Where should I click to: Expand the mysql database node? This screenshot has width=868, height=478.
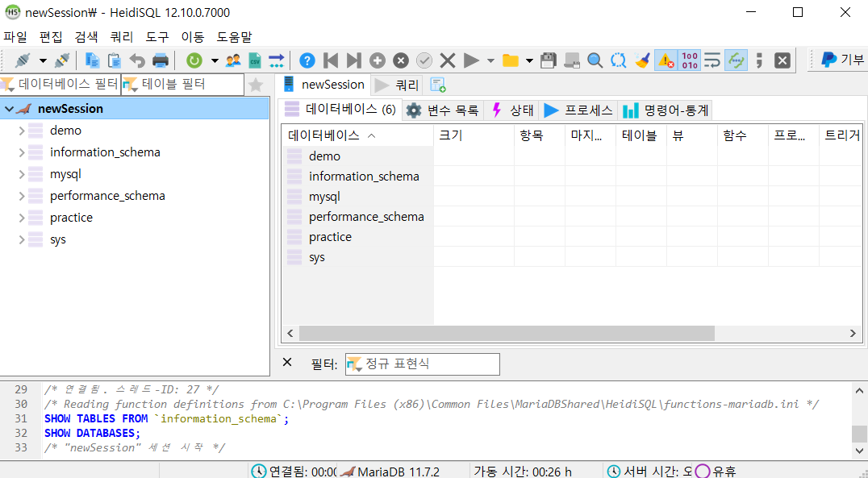[x=22, y=174]
